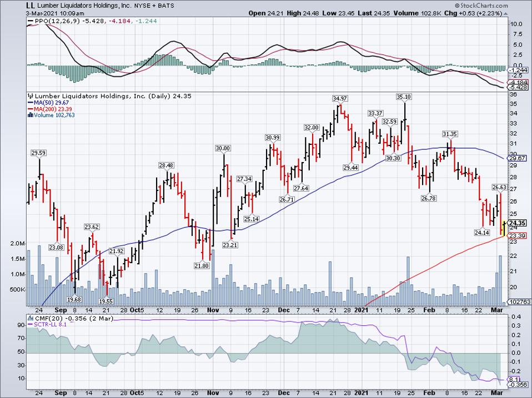Click the CMF(20) legend area icon

click(31, 318)
